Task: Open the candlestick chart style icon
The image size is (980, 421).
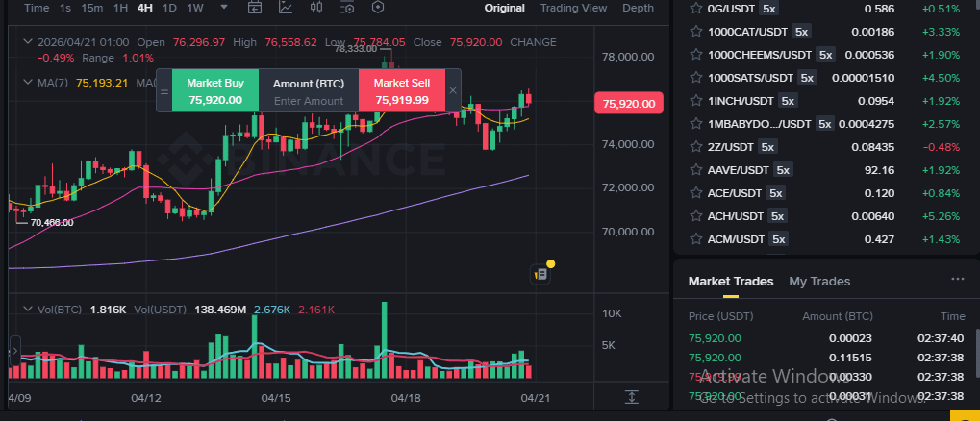Action: pos(316,8)
